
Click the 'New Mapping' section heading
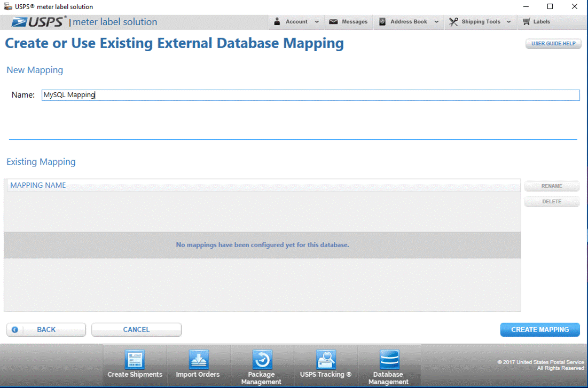click(35, 70)
